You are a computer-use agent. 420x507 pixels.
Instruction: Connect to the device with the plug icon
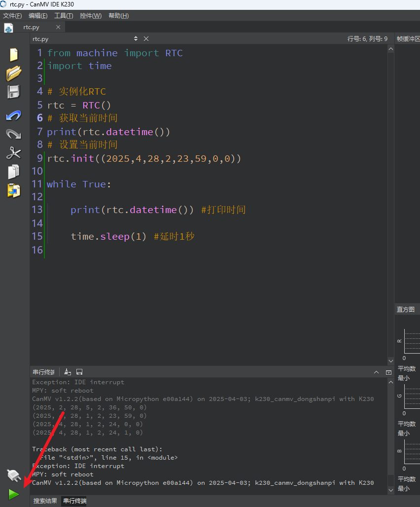(14, 475)
